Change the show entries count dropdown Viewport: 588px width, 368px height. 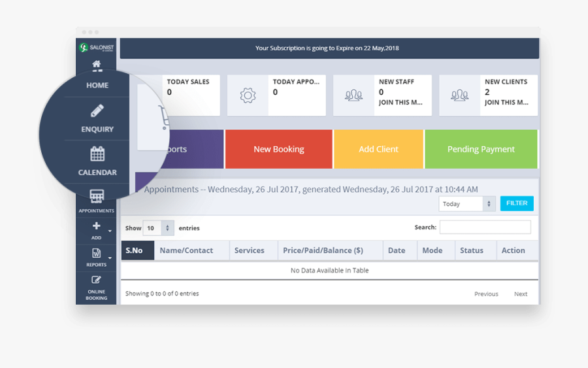pyautogui.click(x=158, y=228)
